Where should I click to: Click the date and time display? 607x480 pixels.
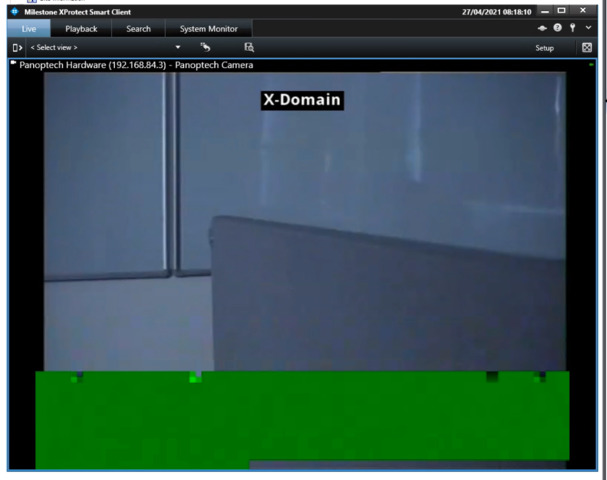coord(496,11)
